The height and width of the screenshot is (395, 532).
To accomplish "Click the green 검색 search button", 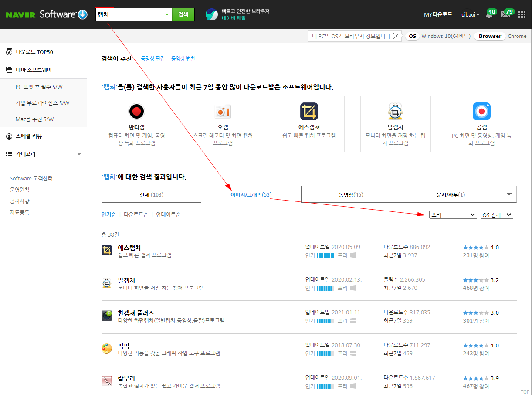I will point(183,14).
